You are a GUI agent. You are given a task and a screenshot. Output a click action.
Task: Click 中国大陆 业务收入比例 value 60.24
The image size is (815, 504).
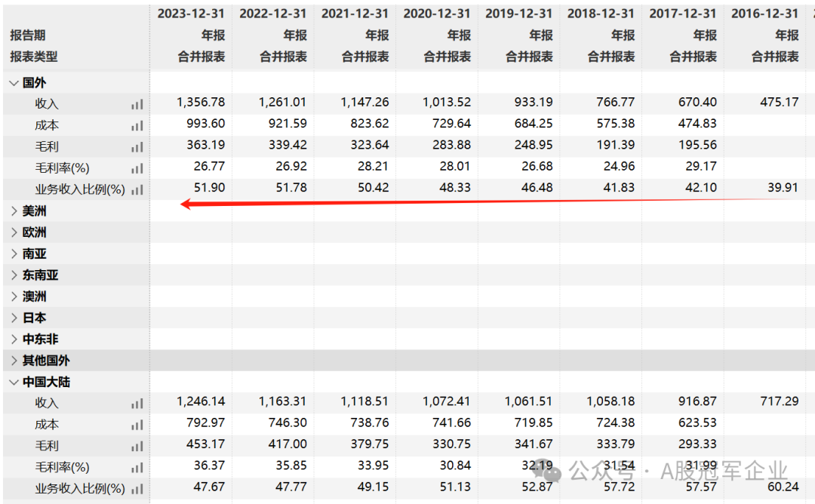(x=783, y=487)
